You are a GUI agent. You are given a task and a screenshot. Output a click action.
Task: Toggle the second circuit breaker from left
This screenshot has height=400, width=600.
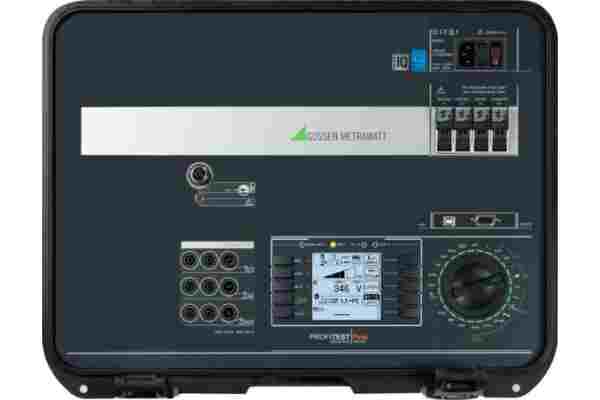point(462,130)
